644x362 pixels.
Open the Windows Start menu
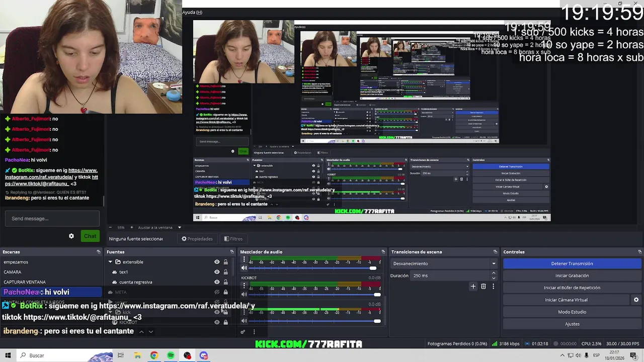click(8, 355)
